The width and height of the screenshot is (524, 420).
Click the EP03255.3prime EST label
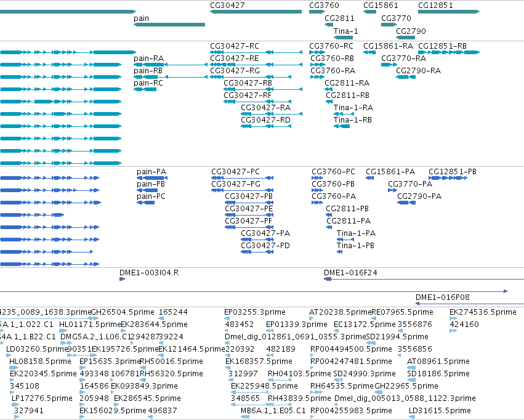(255, 312)
